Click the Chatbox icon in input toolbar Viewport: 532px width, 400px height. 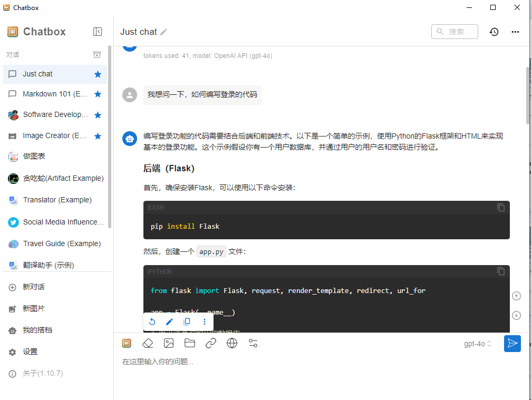[x=127, y=343]
